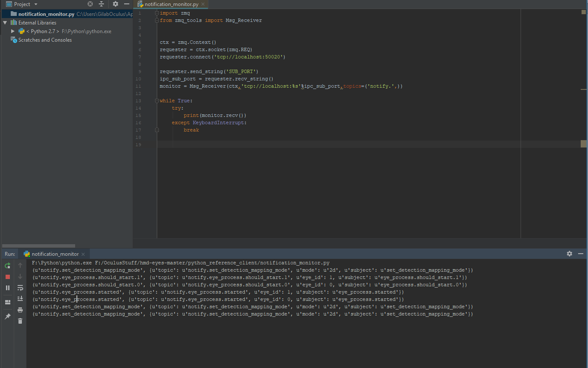Click the Project tree horizontal scrollbar
The image size is (588, 368).
39,246
